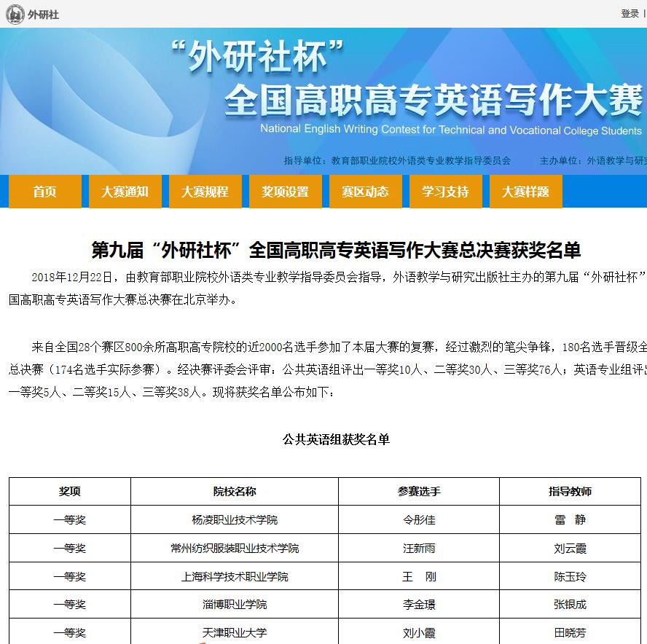647x644 pixels.
Task: Select the 杨凌职业技术学院 table cell
Action: click(235, 520)
